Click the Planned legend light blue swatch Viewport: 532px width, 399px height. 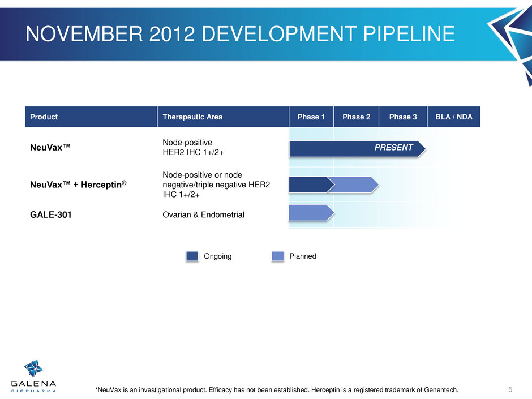pos(278,256)
